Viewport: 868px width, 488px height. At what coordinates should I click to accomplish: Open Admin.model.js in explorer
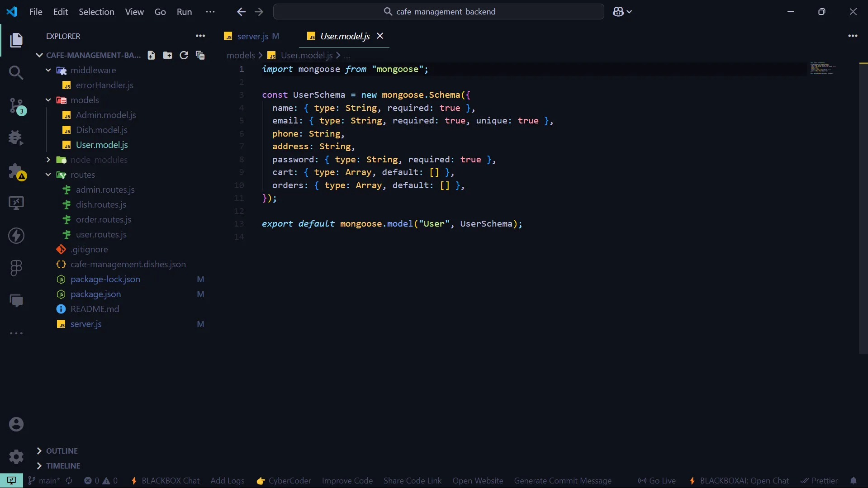pyautogui.click(x=106, y=115)
